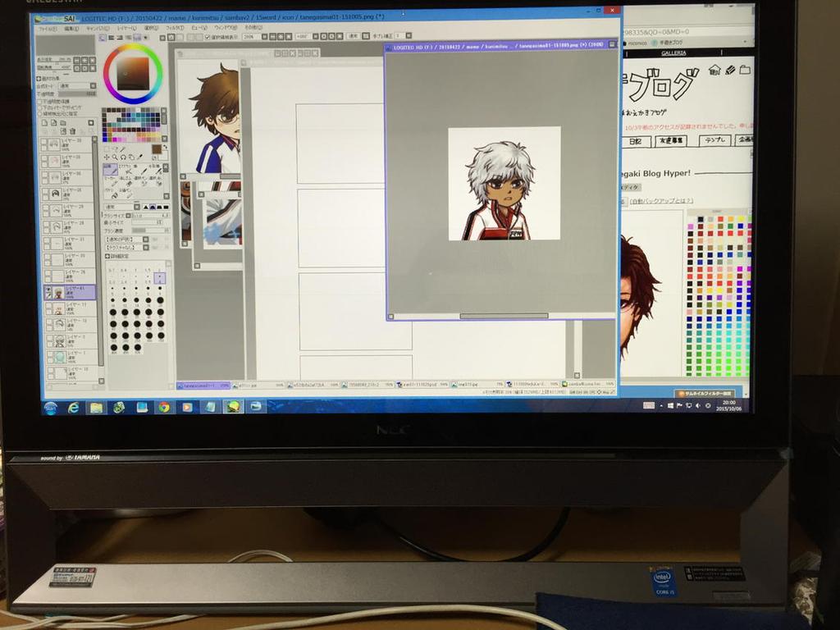Image resolution: width=840 pixels, height=630 pixels.
Task: Open the ウィンドウ(W) menu
Action: click(225, 27)
